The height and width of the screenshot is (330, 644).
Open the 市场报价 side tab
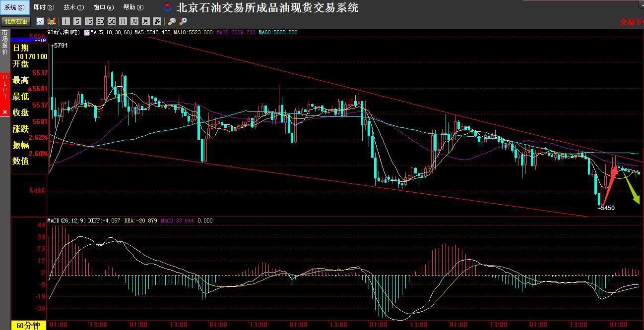(x=5, y=42)
